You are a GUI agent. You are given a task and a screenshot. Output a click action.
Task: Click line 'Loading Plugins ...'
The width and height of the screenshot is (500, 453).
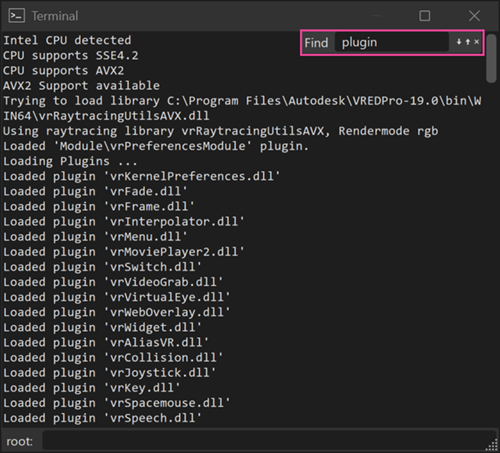point(70,161)
